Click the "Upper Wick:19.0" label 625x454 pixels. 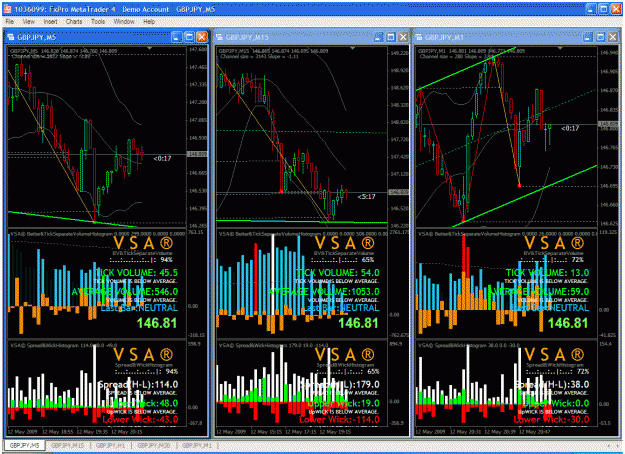tap(343, 403)
